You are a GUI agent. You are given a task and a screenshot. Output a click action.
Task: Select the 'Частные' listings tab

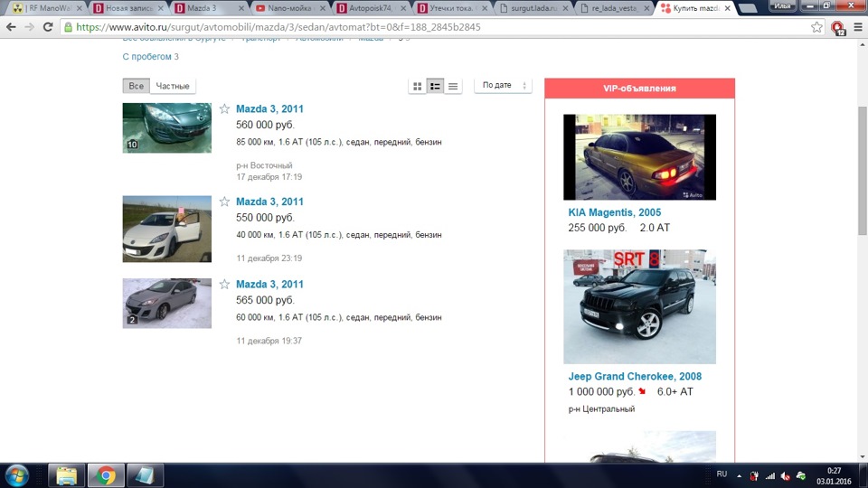(x=173, y=86)
